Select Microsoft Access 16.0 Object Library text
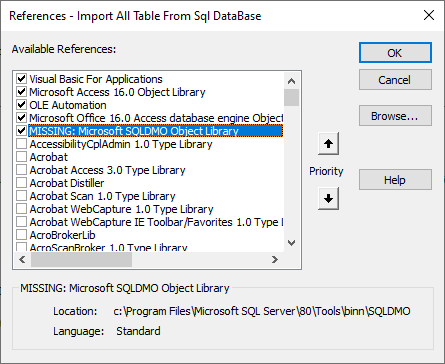 pyautogui.click(x=117, y=92)
